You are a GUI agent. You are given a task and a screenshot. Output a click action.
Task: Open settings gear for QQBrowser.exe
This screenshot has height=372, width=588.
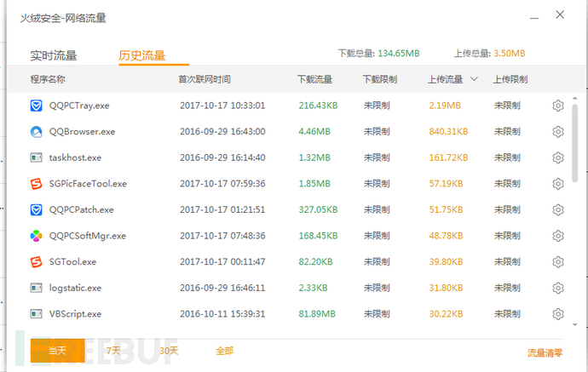tap(558, 131)
